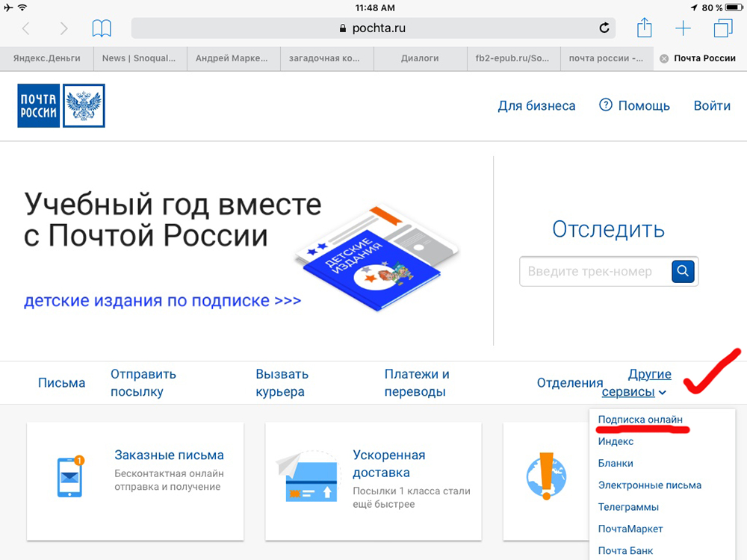747x560 pixels.
Task: Tap the Wi-Fi status icon
Action: [22, 7]
